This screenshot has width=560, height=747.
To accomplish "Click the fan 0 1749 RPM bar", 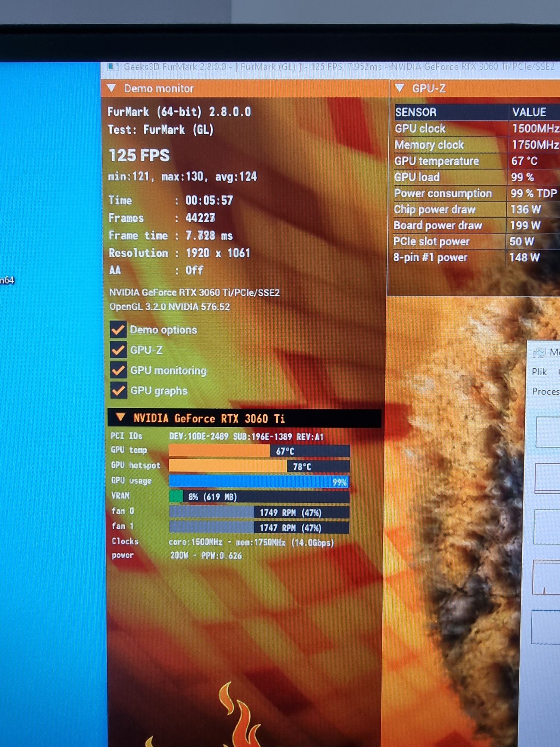I will pos(259,512).
